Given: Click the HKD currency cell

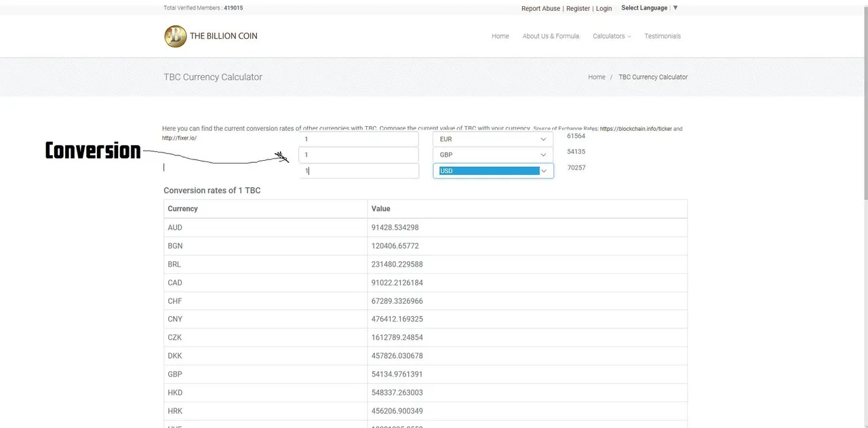Looking at the screenshot, I should [x=266, y=393].
